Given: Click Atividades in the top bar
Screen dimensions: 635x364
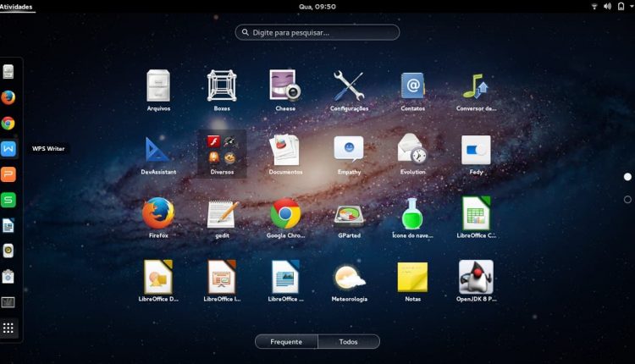Looking at the screenshot, I should 16,7.
